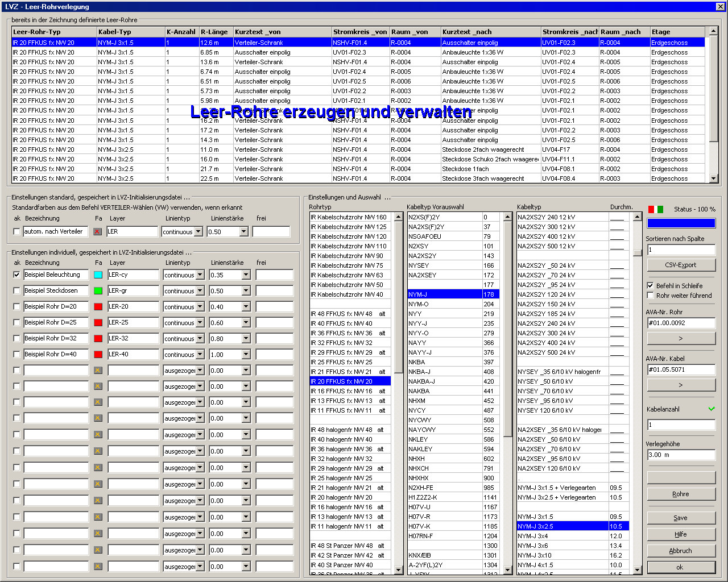Click the Save button
728x582 pixels.
tap(681, 518)
